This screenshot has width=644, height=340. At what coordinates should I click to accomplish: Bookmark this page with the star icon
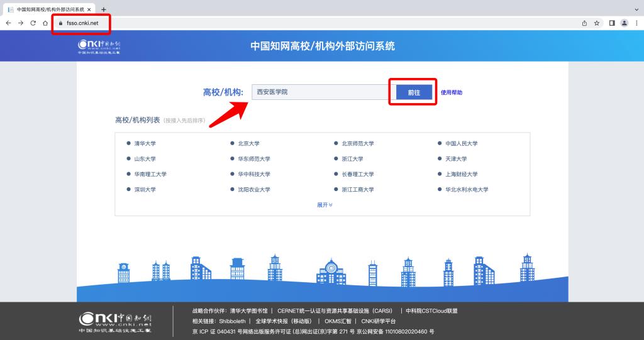597,23
